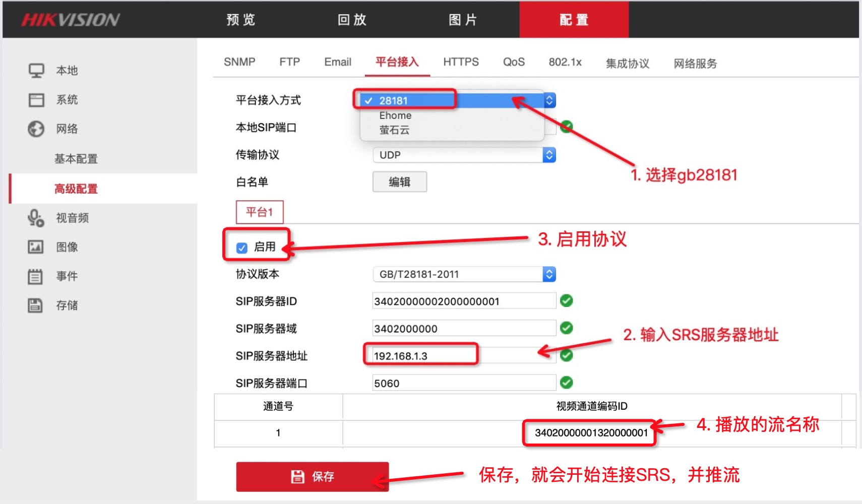862x504 pixels.
Task: Open the 配置 top menu
Action: tap(574, 20)
